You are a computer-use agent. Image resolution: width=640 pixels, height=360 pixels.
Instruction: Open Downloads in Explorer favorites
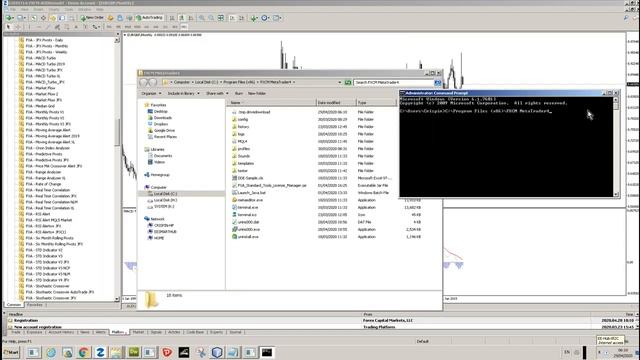pyautogui.click(x=162, y=118)
